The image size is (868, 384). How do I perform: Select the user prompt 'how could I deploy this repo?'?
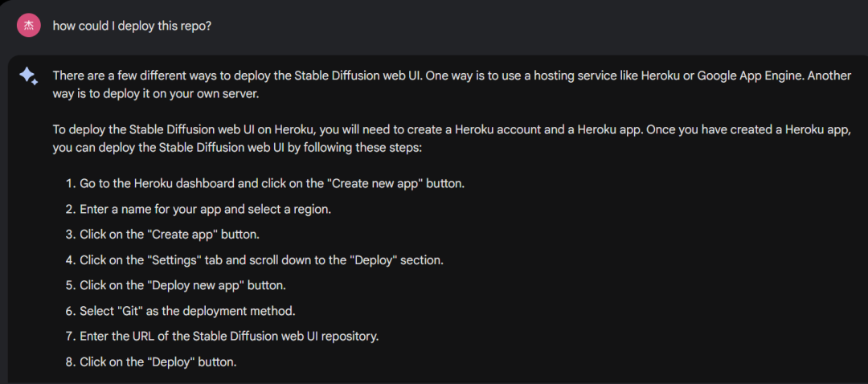[x=132, y=26]
